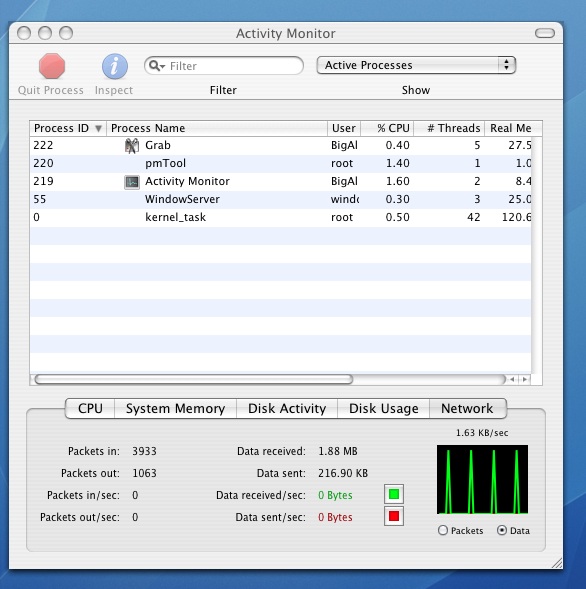Click the blue Inspect info icon
586x589 pixels.
(x=115, y=66)
